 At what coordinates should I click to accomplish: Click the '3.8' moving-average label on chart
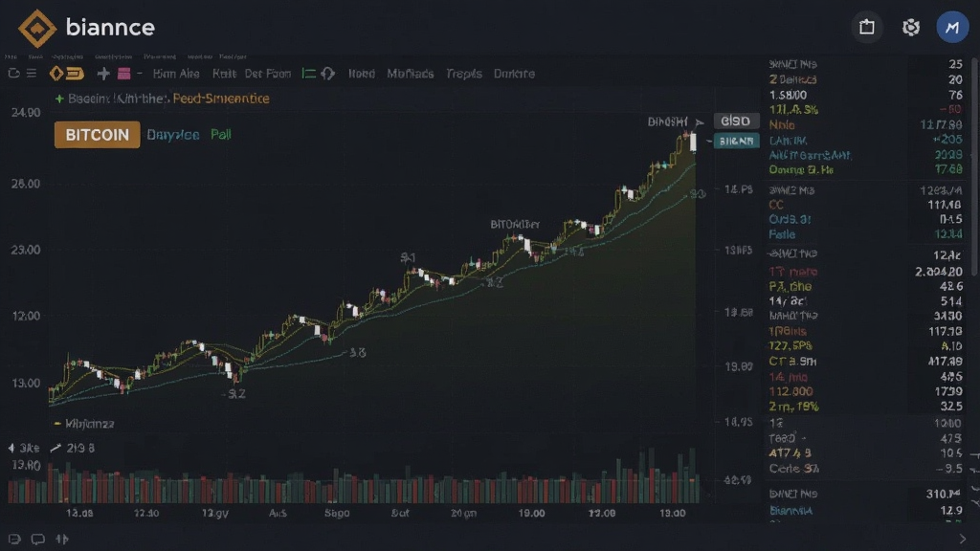click(358, 353)
